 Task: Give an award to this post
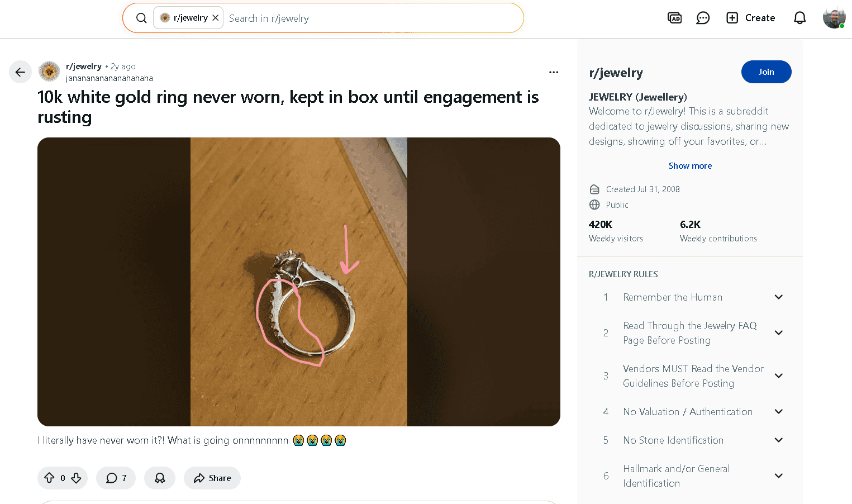[x=160, y=478]
